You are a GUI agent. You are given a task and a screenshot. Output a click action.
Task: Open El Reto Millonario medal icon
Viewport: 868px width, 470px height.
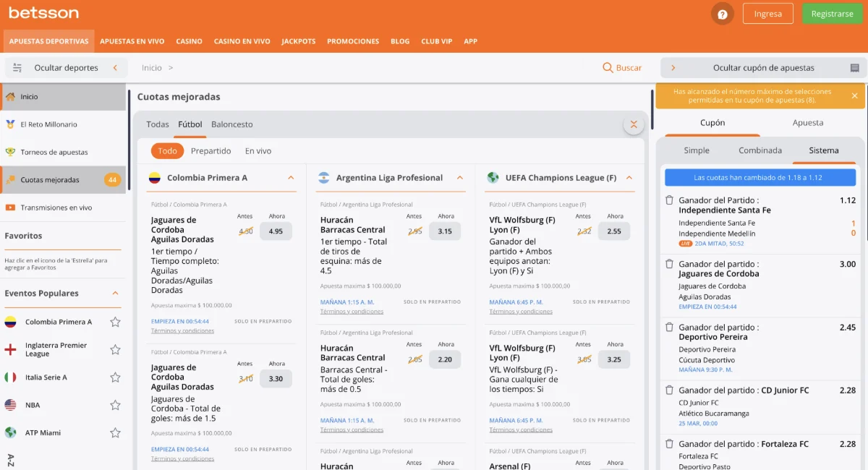pyautogui.click(x=10, y=124)
